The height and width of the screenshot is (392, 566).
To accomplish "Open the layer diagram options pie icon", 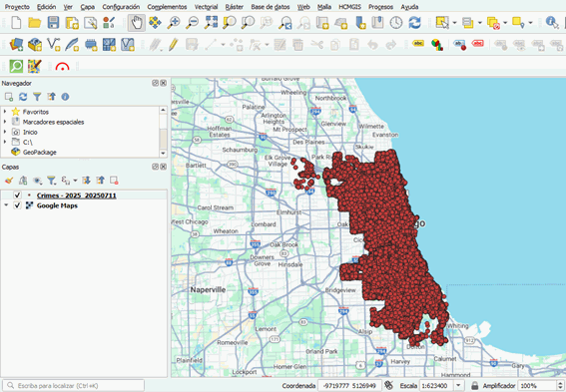I will (437, 45).
